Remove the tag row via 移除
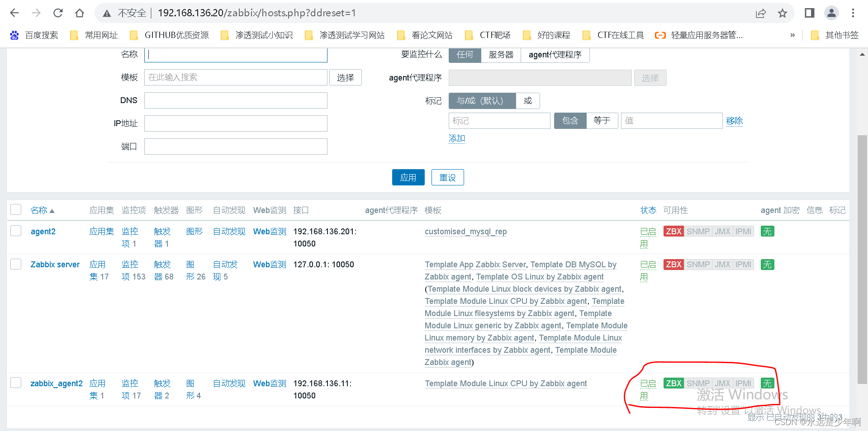Screen dimensions: 868x431 [734, 121]
